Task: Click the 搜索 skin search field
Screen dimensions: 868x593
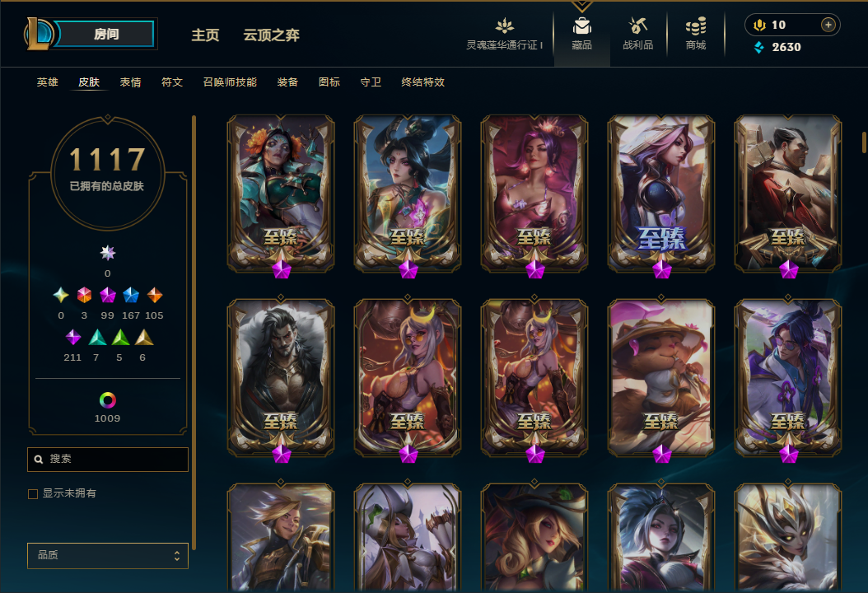Action: pos(108,459)
